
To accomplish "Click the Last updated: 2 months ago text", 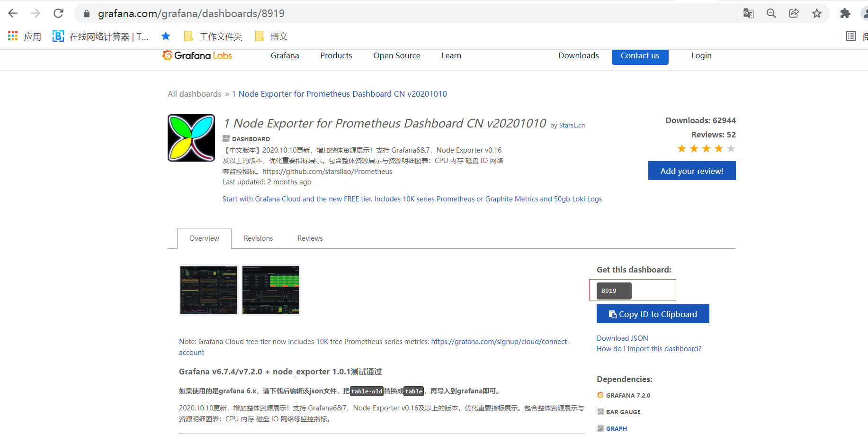I will pos(267,182).
